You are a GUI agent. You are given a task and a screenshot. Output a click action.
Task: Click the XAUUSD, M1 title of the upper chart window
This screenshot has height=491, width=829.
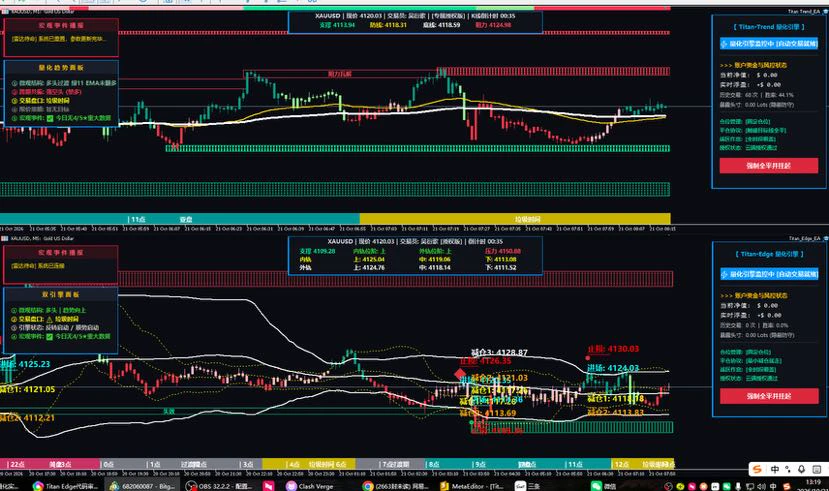click(42, 11)
